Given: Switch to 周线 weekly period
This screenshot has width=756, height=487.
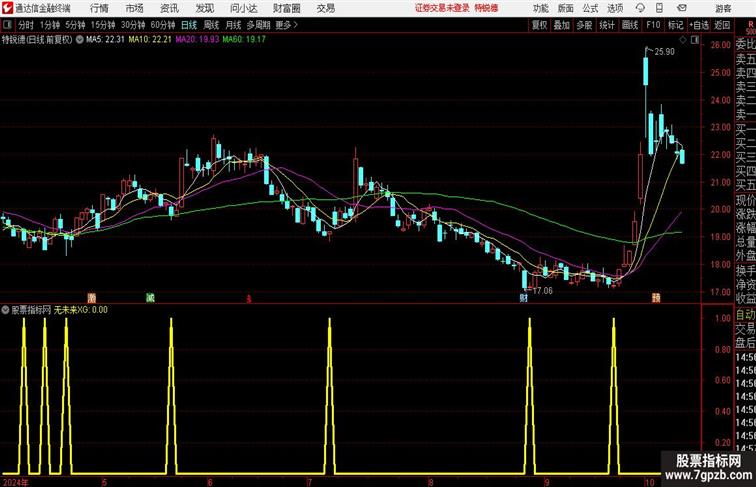Looking at the screenshot, I should click(211, 25).
